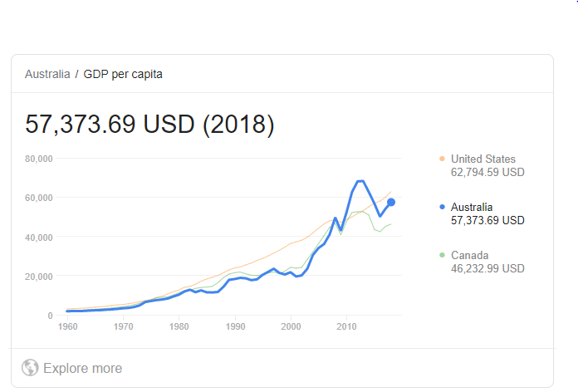
Task: Select the United States legend label
Action: [482, 159]
